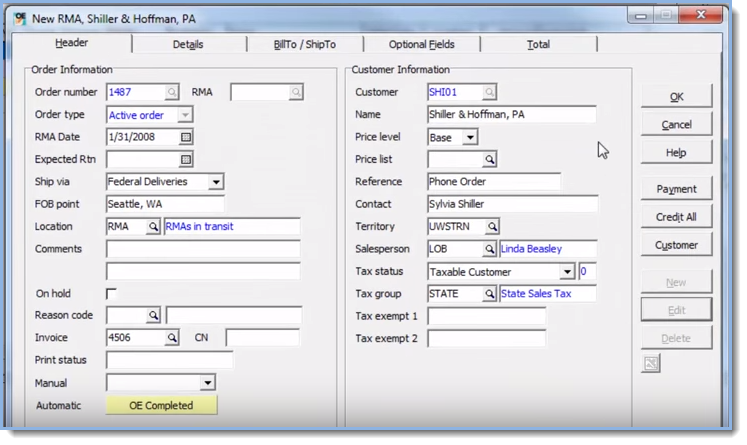Click the Name field with Shiller & Hoffman
Screen dimensions: 747x445
tap(512, 115)
